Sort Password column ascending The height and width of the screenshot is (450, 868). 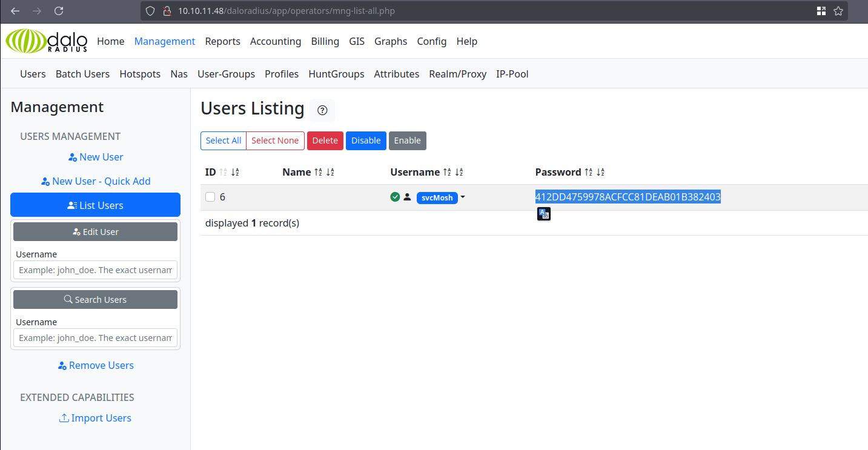pyautogui.click(x=589, y=172)
